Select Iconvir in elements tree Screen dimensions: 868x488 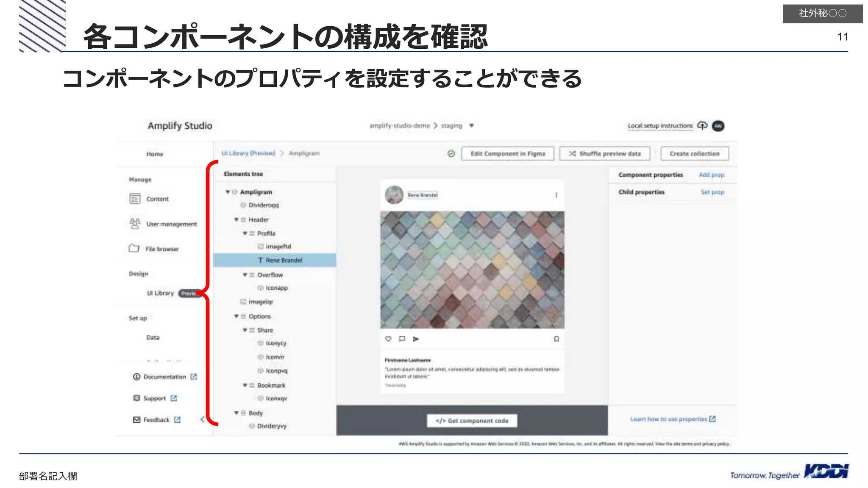click(x=275, y=357)
